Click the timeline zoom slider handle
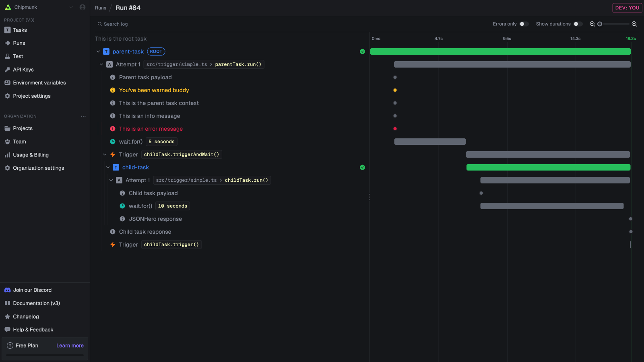Image resolution: width=644 pixels, height=362 pixels. 600,24
